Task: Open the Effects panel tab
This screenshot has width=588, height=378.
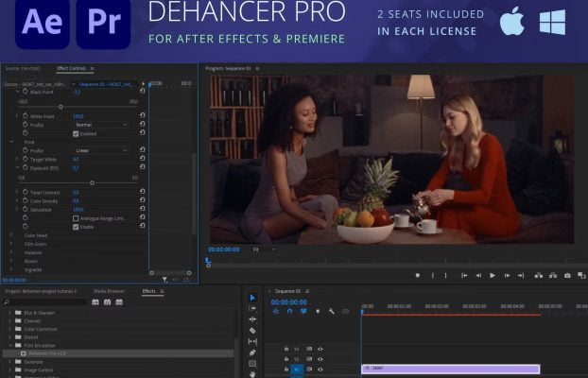Action: (148, 291)
